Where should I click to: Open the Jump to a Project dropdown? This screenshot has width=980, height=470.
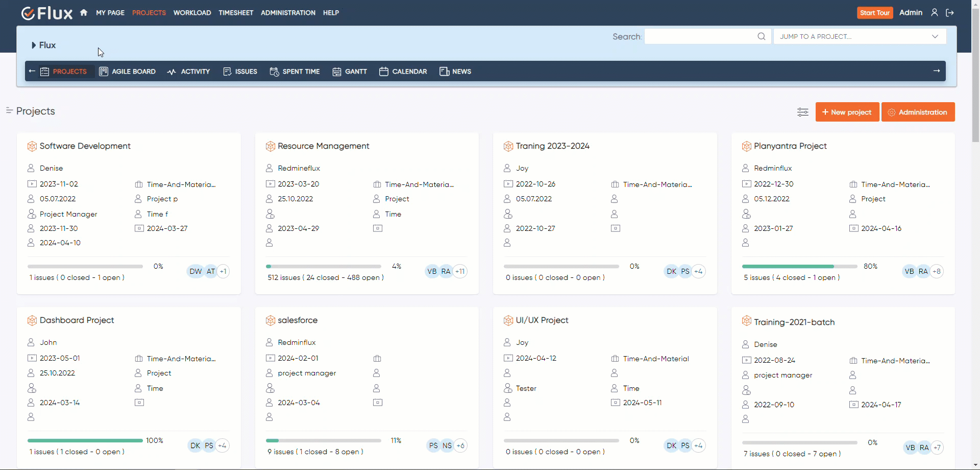coord(860,36)
